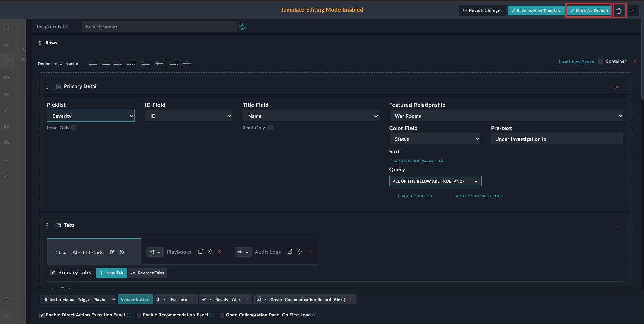Click the drag handle beside Primary Detail
The height and width of the screenshot is (324, 644).
[x=47, y=87]
